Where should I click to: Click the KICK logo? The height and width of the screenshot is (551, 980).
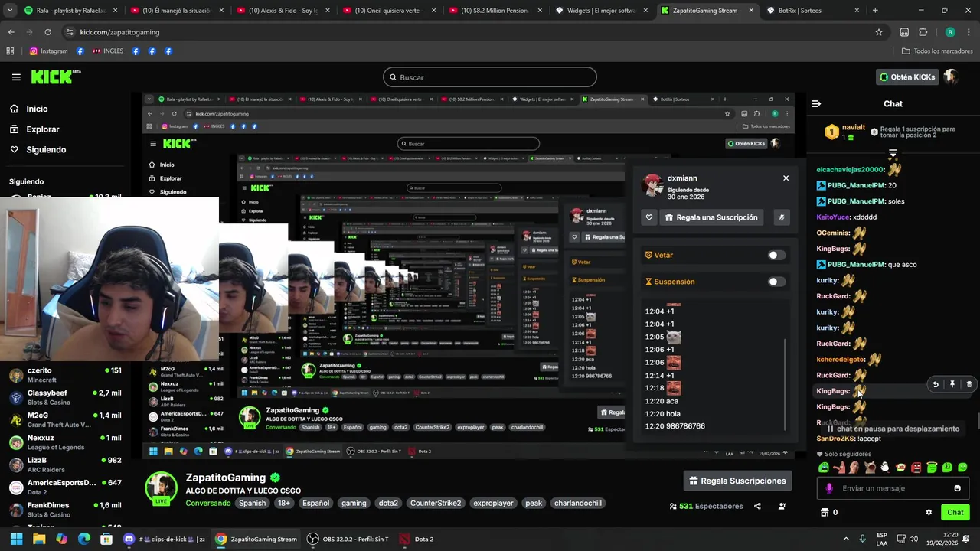55,77
